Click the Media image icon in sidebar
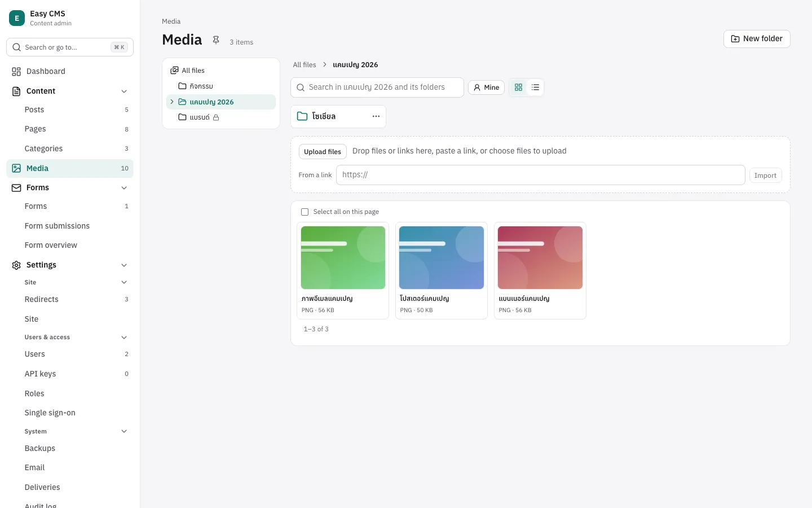Image resolution: width=812 pixels, height=508 pixels. pos(16,168)
